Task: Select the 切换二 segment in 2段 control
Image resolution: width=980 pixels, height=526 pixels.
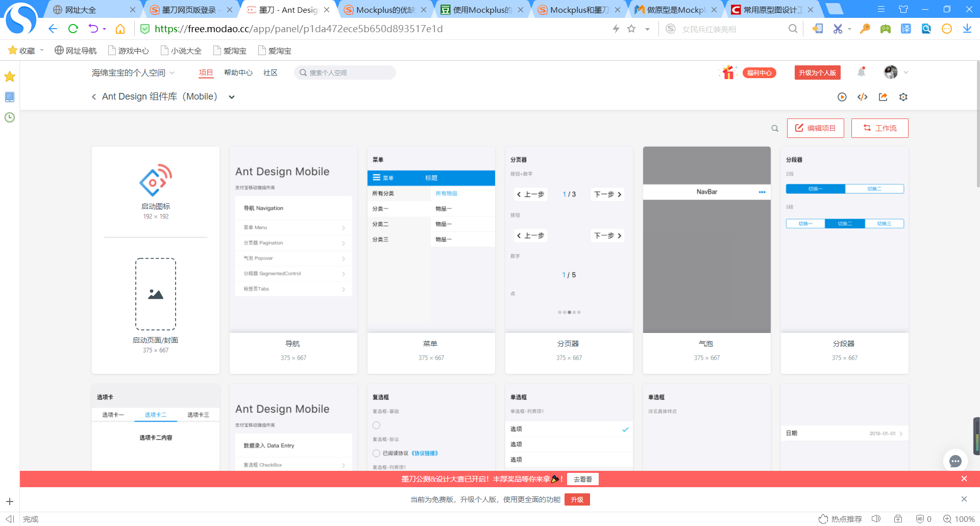Action: 874,189
